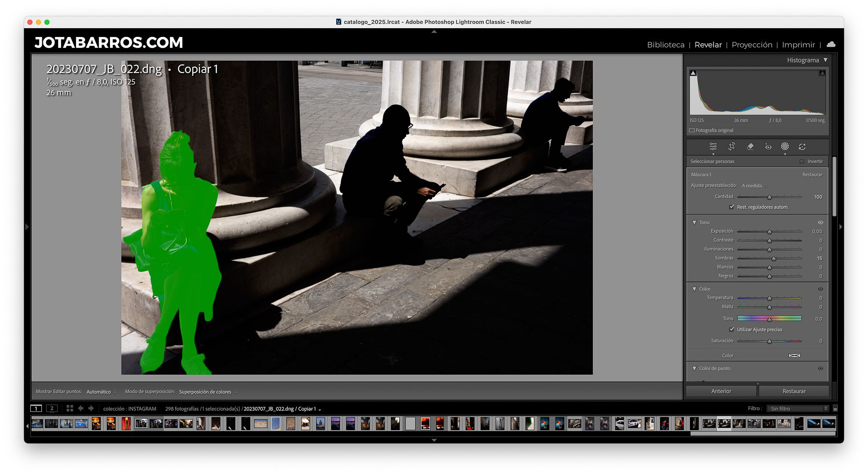Click the cloud sync icon

tap(831, 44)
